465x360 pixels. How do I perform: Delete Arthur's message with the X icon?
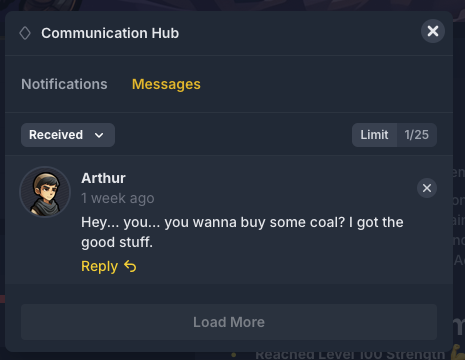point(427,188)
